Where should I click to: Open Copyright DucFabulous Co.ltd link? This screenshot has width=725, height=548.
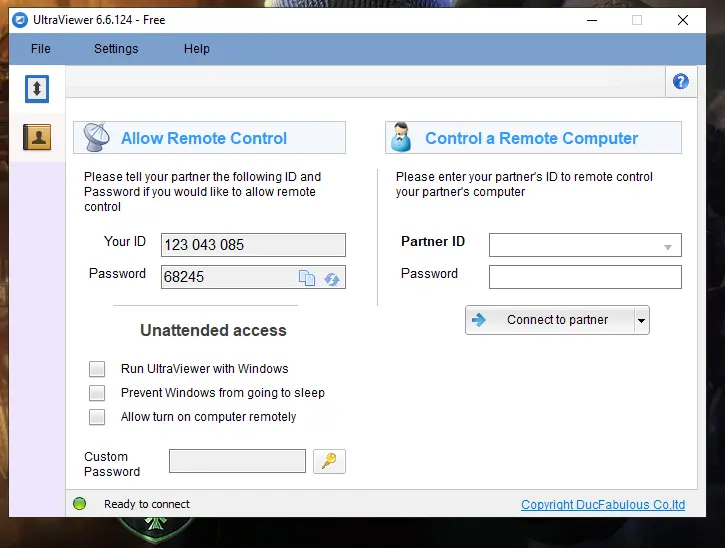point(603,505)
